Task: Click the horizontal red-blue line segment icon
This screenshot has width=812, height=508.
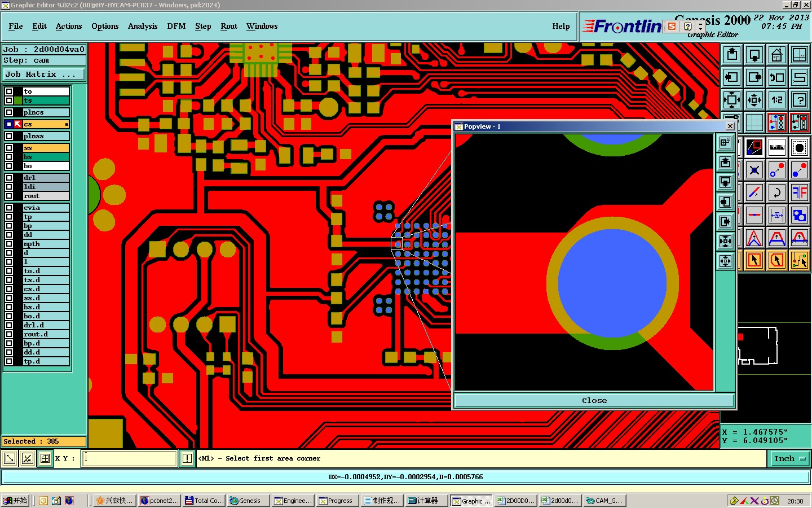Action: coord(754,215)
